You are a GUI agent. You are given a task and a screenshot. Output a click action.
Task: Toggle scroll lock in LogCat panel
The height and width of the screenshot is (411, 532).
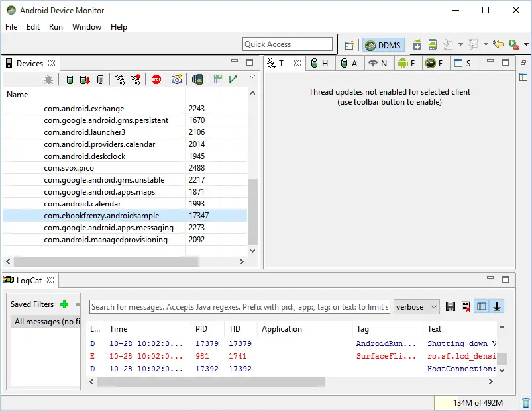point(497,306)
